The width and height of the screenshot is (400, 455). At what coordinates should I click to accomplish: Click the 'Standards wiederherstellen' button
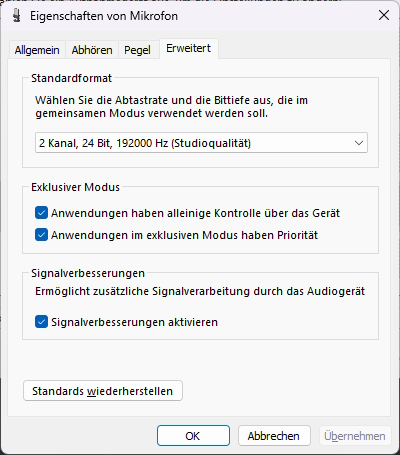103,391
